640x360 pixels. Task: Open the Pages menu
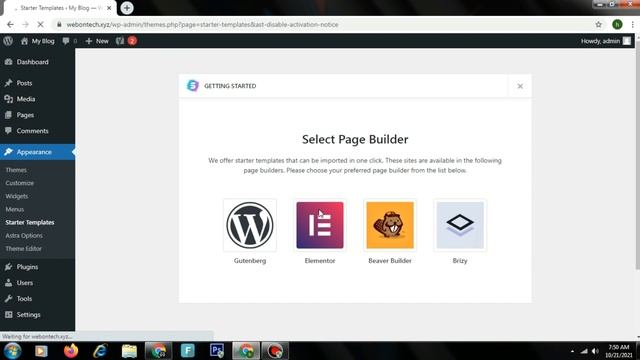click(37, 115)
